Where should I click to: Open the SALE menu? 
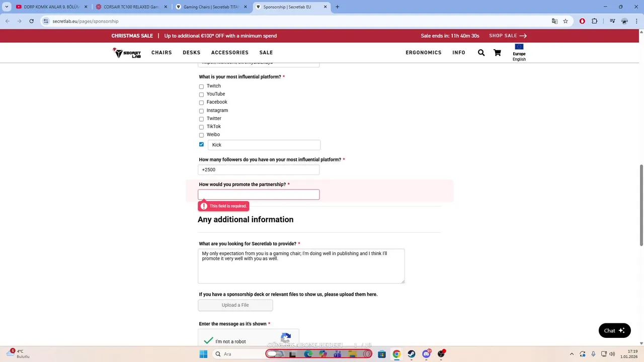(x=266, y=52)
